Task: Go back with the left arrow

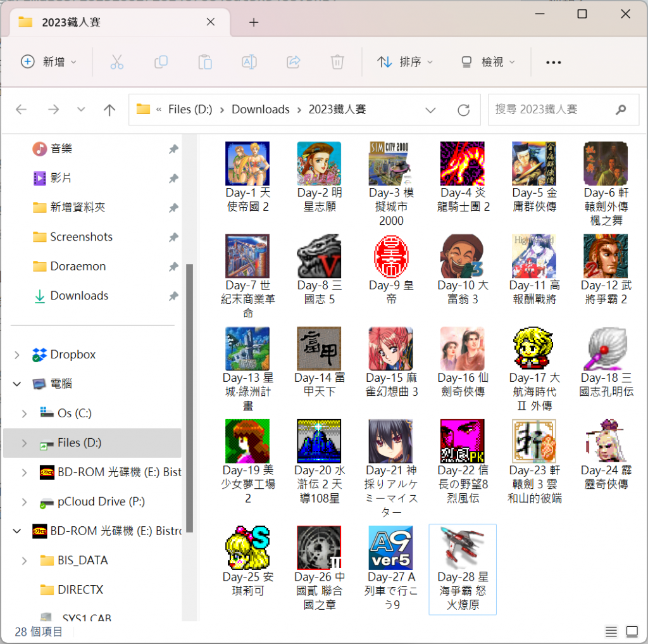Action: pos(21,110)
